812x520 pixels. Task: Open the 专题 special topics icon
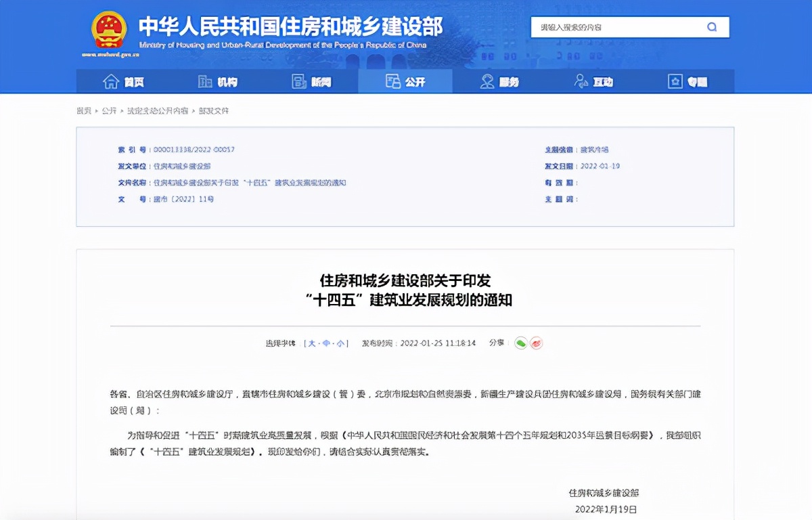point(674,81)
